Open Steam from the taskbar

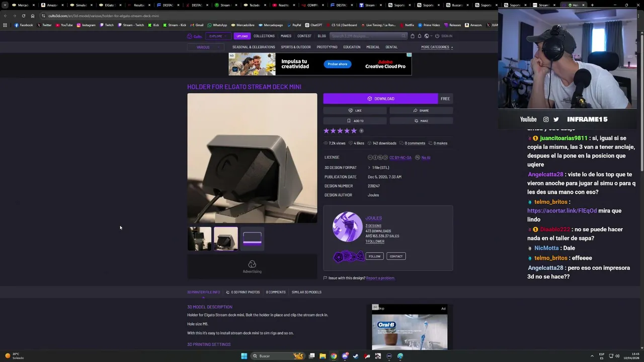coord(356,356)
